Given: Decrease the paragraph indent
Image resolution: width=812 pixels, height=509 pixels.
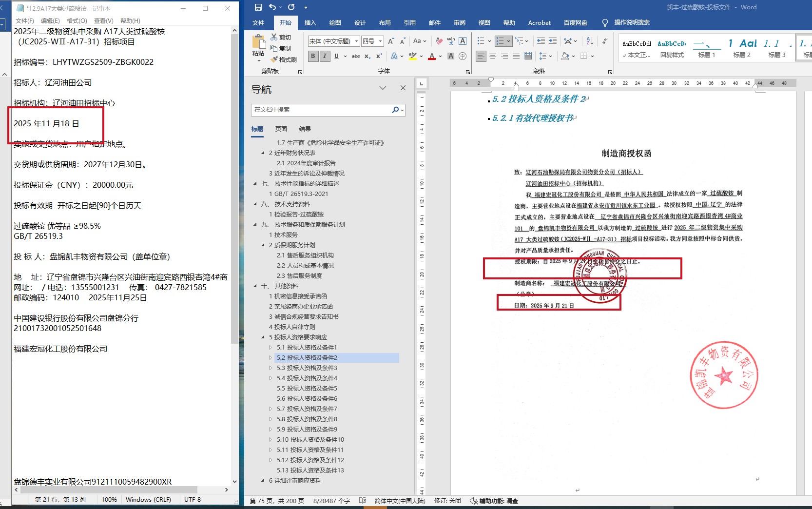Looking at the screenshot, I should [541, 41].
